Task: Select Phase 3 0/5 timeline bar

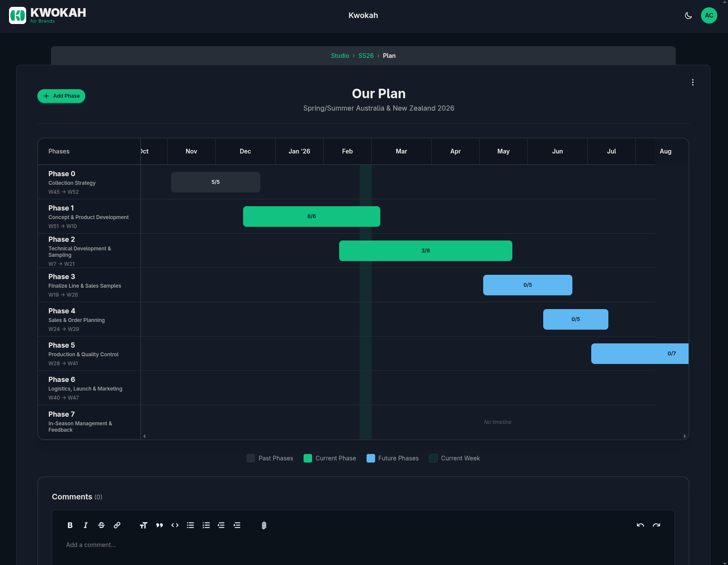Action: coord(528,285)
